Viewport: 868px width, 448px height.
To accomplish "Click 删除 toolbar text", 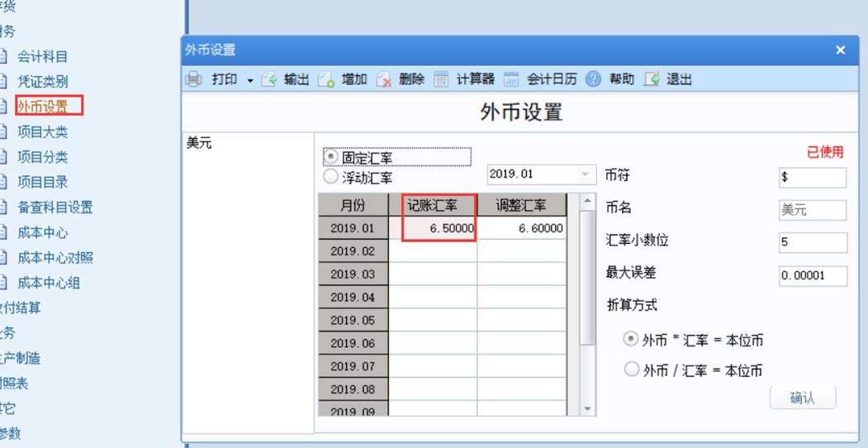I will [411, 79].
